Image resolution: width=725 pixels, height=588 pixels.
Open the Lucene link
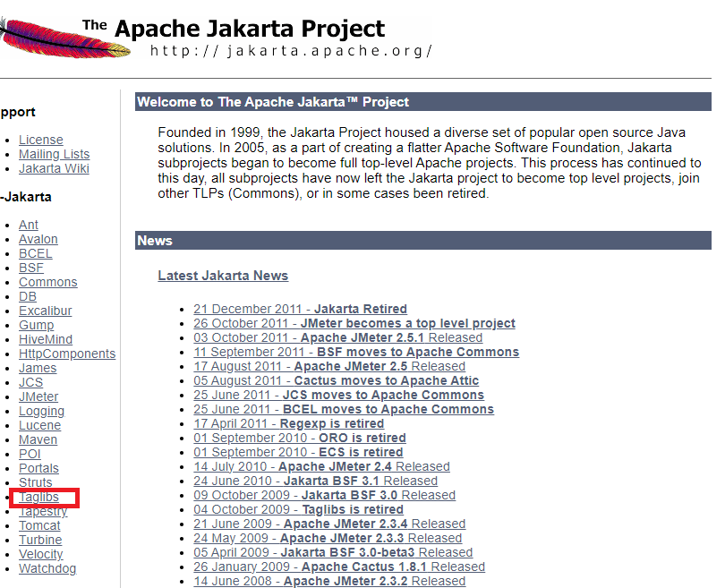tap(39, 425)
